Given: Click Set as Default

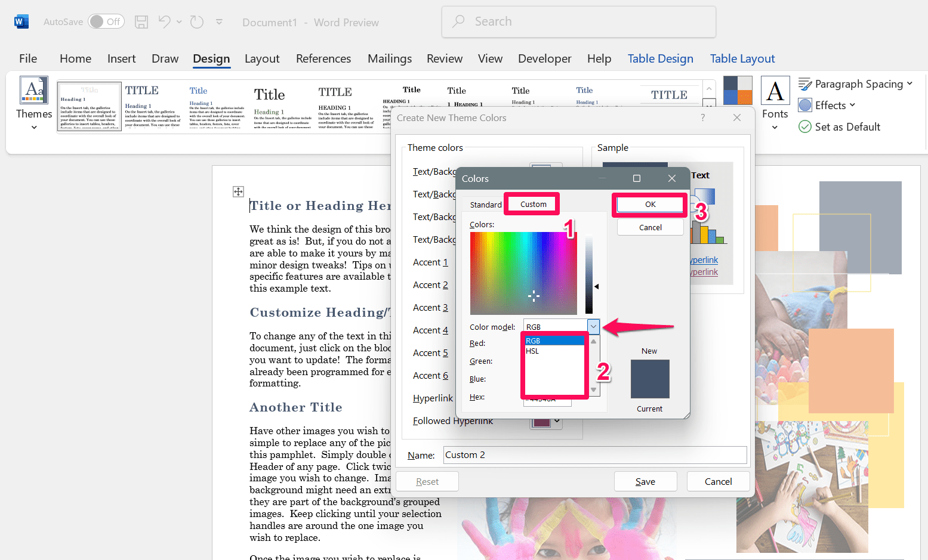Looking at the screenshot, I should 840,127.
